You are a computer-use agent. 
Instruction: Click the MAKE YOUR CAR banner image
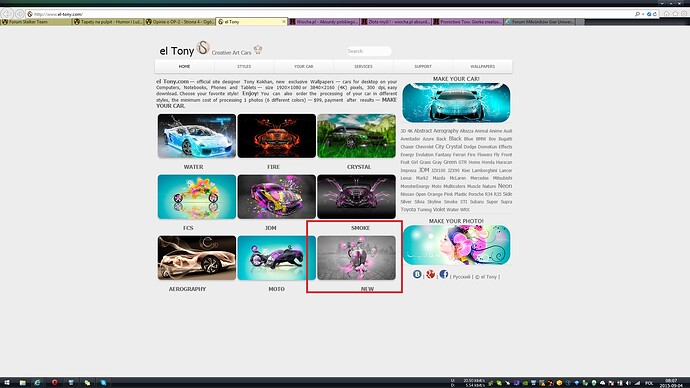tap(456, 103)
